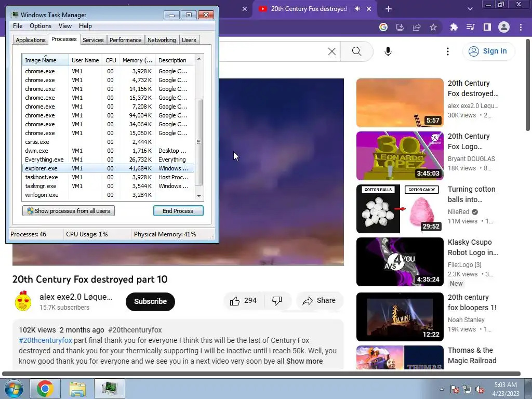Switch to the Users tab
This screenshot has width=532, height=399.
tap(189, 40)
